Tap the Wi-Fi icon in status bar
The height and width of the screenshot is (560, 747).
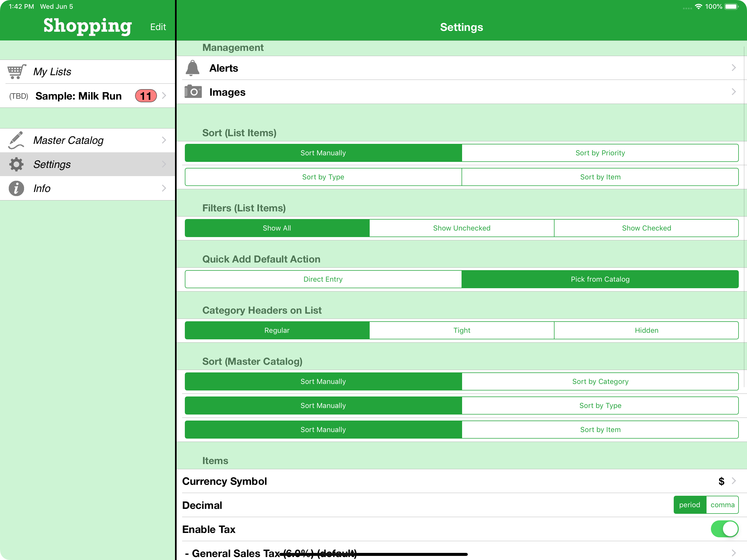point(698,6)
